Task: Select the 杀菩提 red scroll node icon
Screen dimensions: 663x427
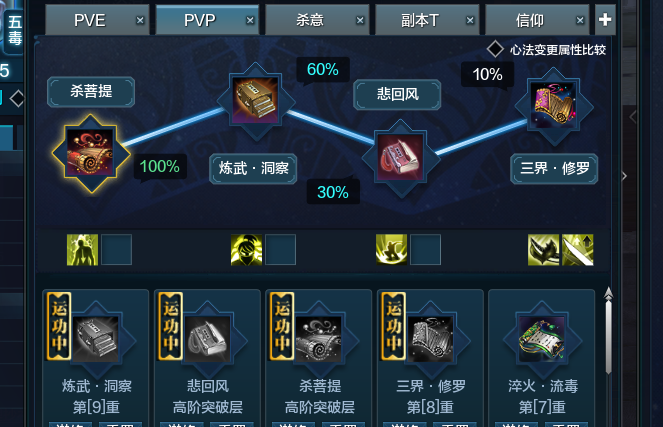Action: (x=90, y=153)
